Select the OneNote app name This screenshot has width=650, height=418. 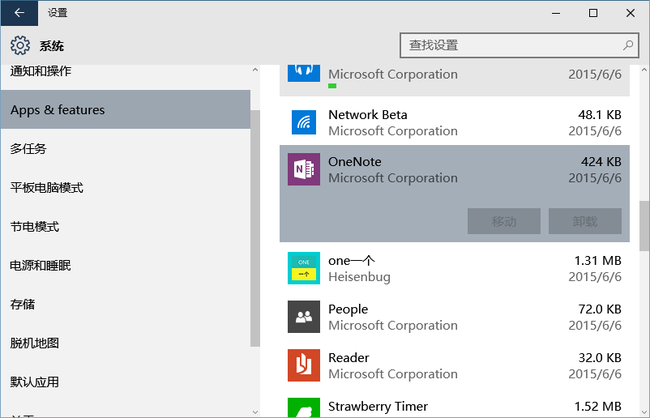(355, 161)
